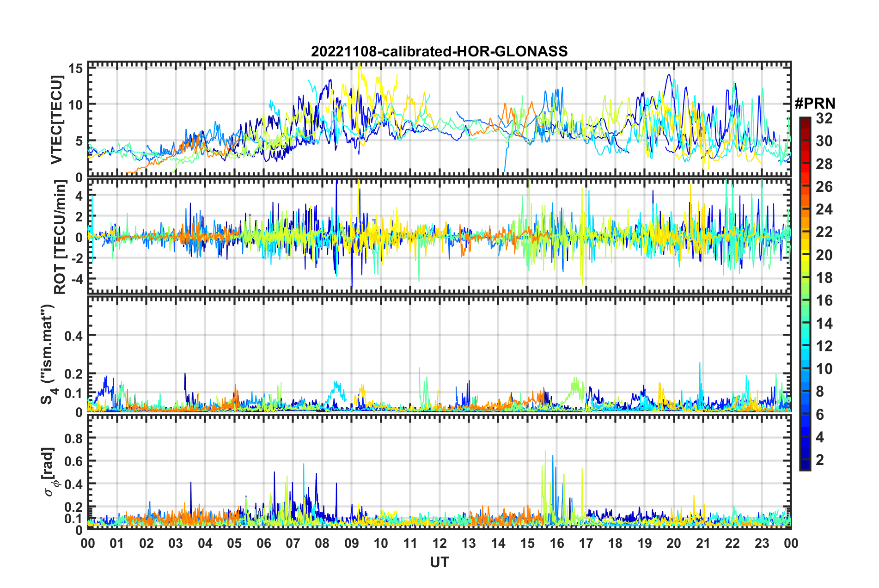Click ROT axis tick label 4
The width and height of the screenshot is (879, 588).
79,196
